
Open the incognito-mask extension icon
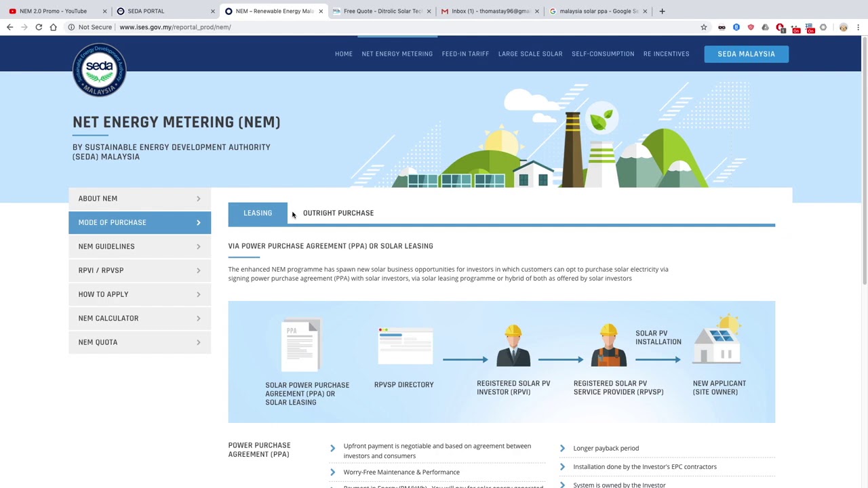click(722, 27)
